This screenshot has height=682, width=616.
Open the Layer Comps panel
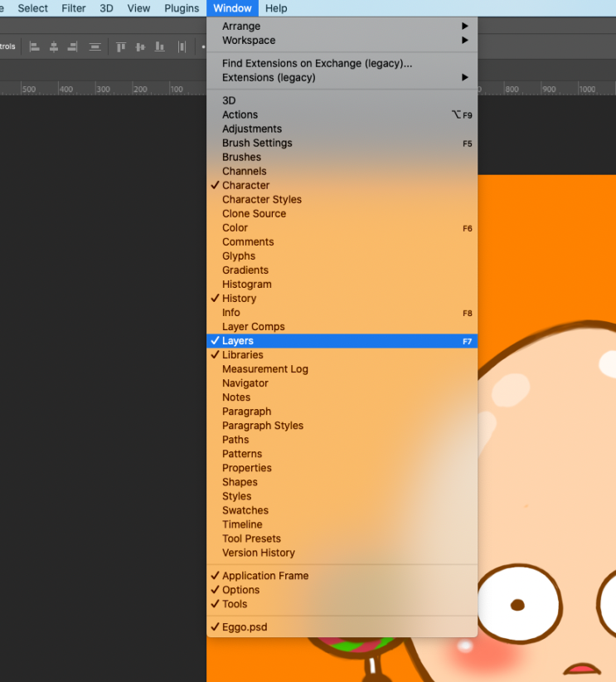342,327
